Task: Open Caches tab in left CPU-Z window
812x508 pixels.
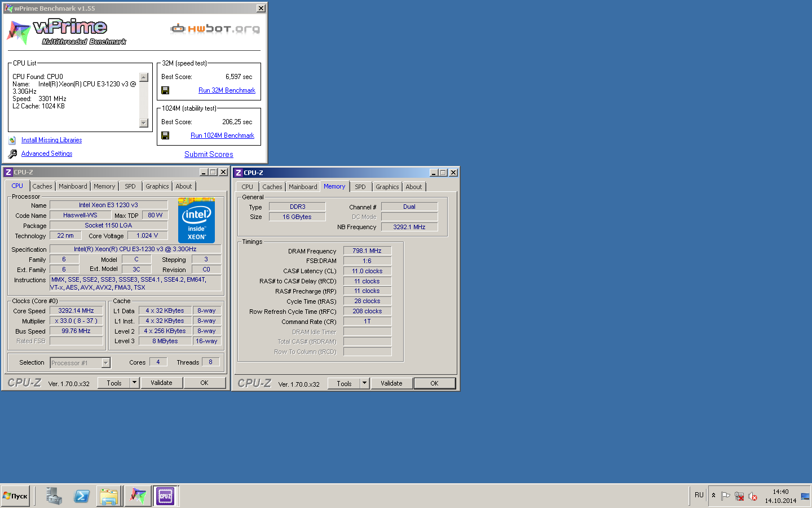Action: click(42, 186)
